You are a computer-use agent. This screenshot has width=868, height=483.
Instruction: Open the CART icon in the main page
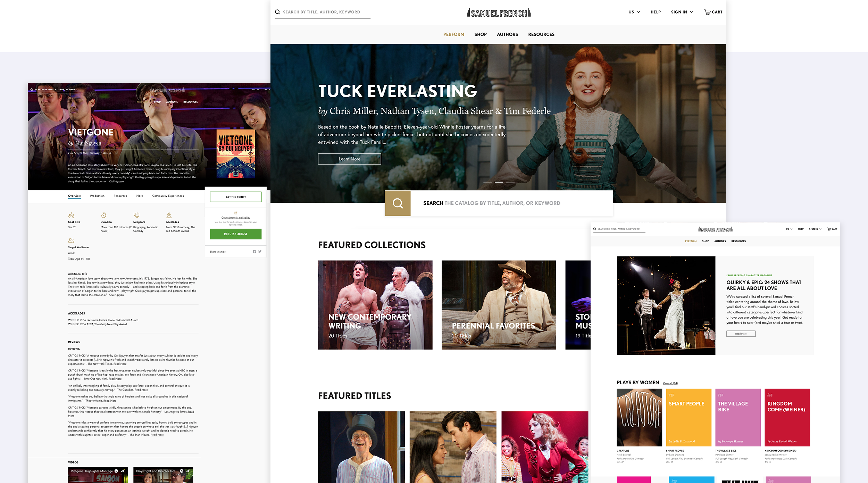coord(713,12)
